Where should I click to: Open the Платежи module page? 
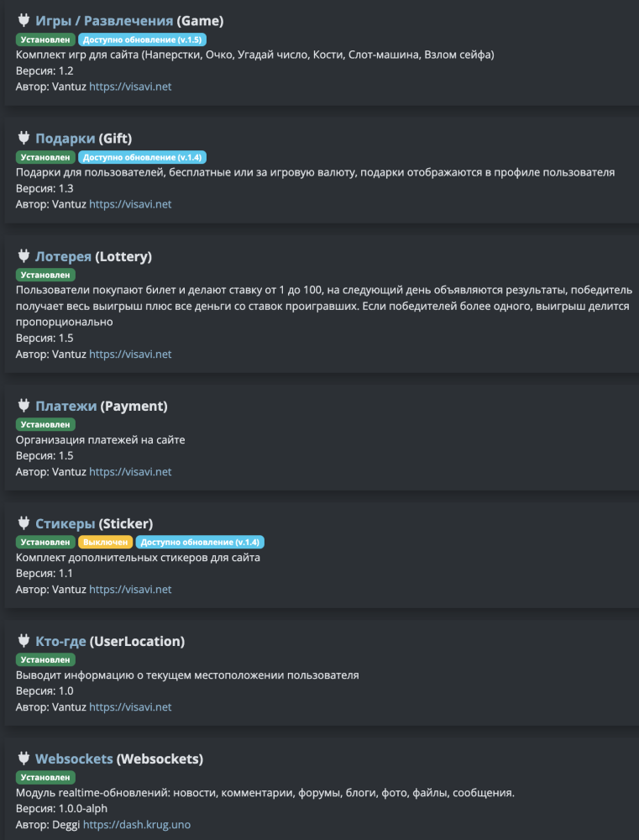coord(65,407)
